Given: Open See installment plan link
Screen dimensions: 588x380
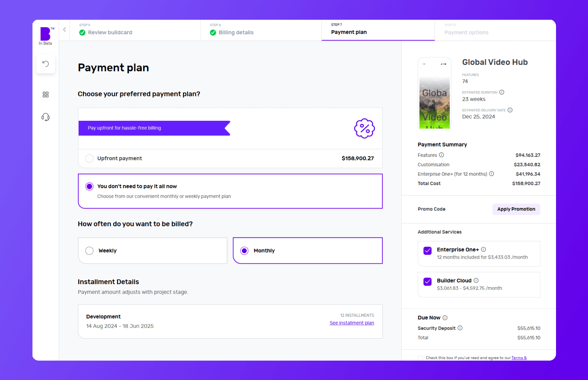Looking at the screenshot, I should tap(352, 323).
